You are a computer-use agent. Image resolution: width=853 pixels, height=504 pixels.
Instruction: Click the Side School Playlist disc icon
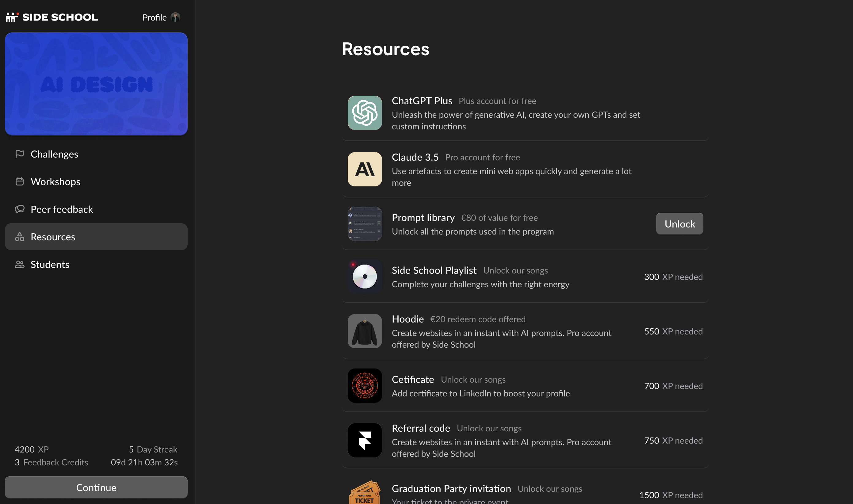[364, 277]
